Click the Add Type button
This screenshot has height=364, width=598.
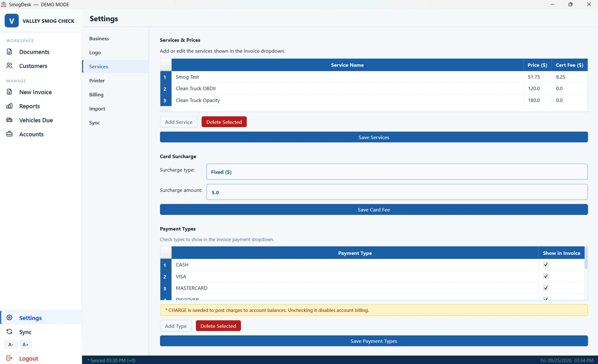[x=176, y=326]
